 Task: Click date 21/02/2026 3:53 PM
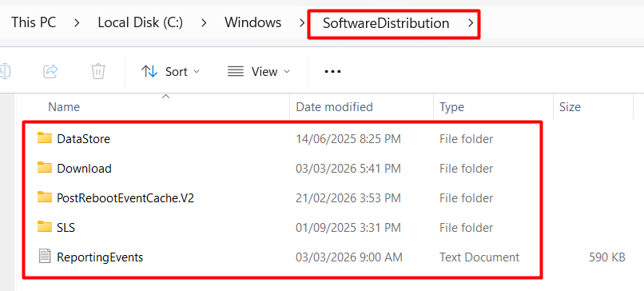pyautogui.click(x=348, y=198)
